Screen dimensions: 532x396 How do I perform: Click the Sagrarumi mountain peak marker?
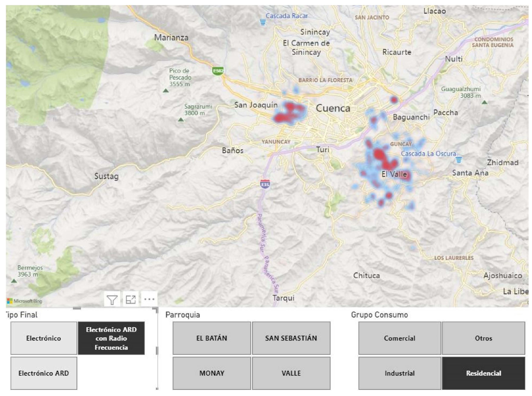(181, 119)
